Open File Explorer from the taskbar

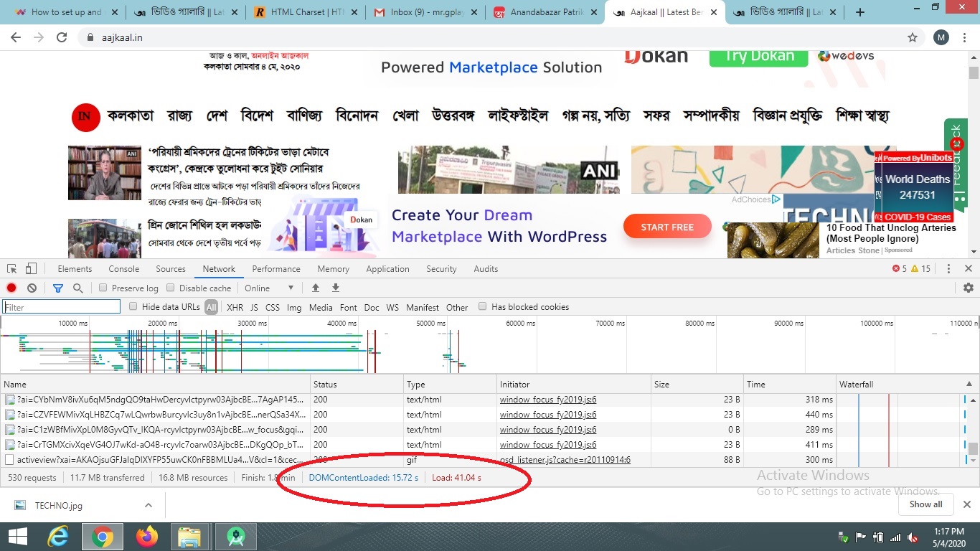tap(189, 537)
